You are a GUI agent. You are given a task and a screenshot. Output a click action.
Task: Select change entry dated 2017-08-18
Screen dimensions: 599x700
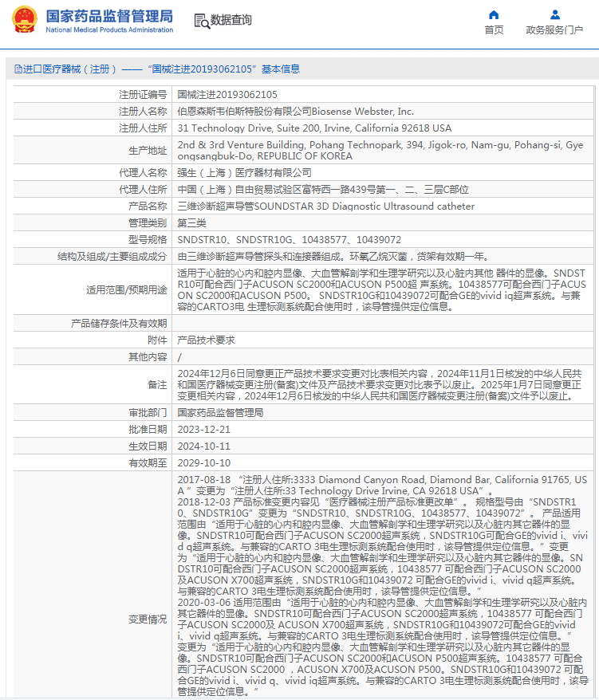(x=382, y=486)
